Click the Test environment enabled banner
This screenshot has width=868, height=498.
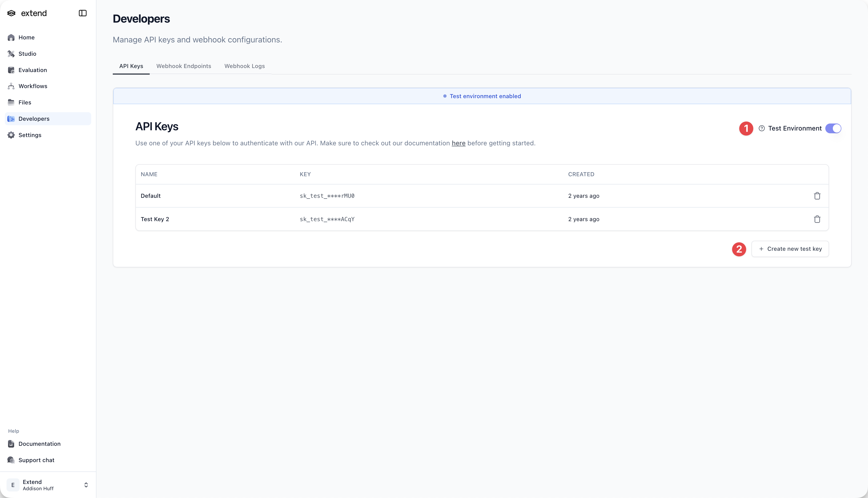[x=482, y=96]
